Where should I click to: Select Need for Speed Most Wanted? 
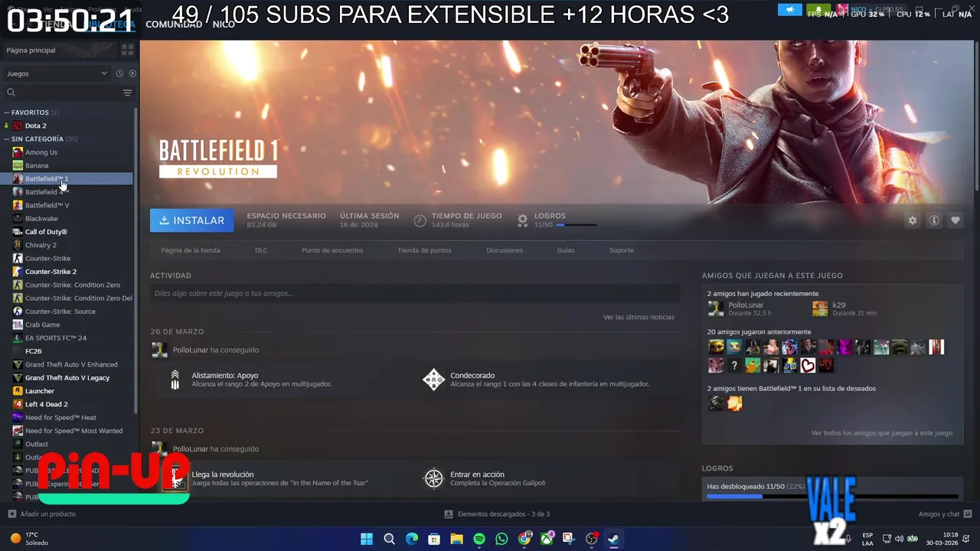(x=67, y=431)
